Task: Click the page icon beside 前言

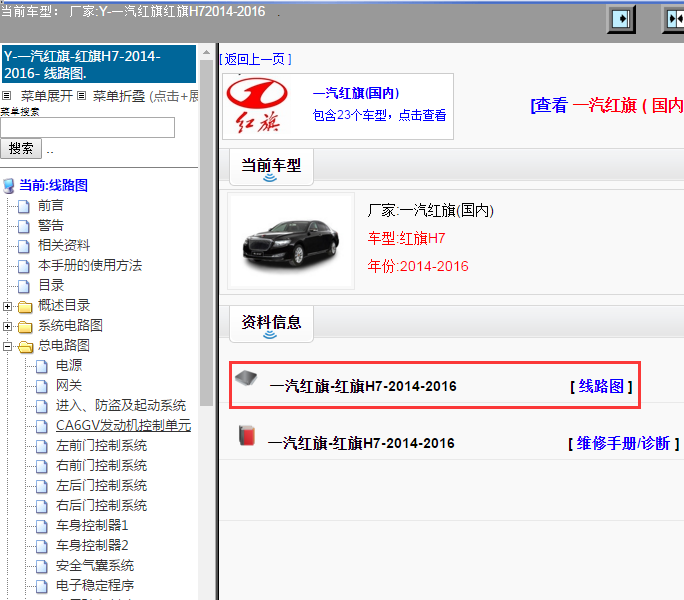Action: [24, 206]
